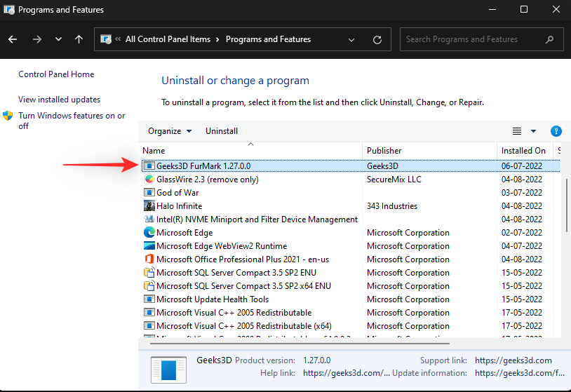Image resolution: width=571 pixels, height=392 pixels.
Task: Refresh the Programs and Features list
Action: tap(377, 40)
